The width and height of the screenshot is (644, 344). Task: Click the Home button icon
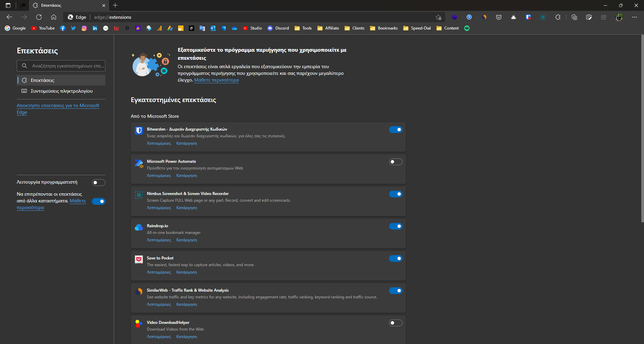(54, 17)
